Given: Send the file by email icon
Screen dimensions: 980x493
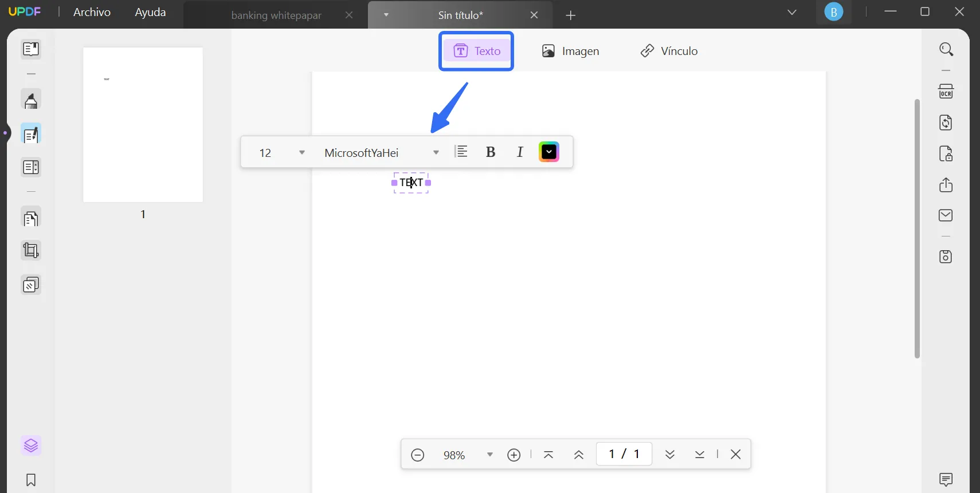Looking at the screenshot, I should (x=946, y=215).
